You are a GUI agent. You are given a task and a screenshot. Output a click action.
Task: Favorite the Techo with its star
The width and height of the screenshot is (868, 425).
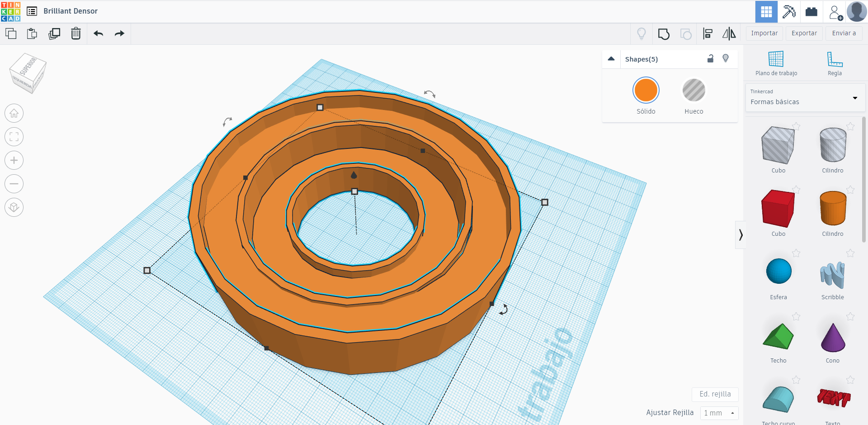(796, 316)
